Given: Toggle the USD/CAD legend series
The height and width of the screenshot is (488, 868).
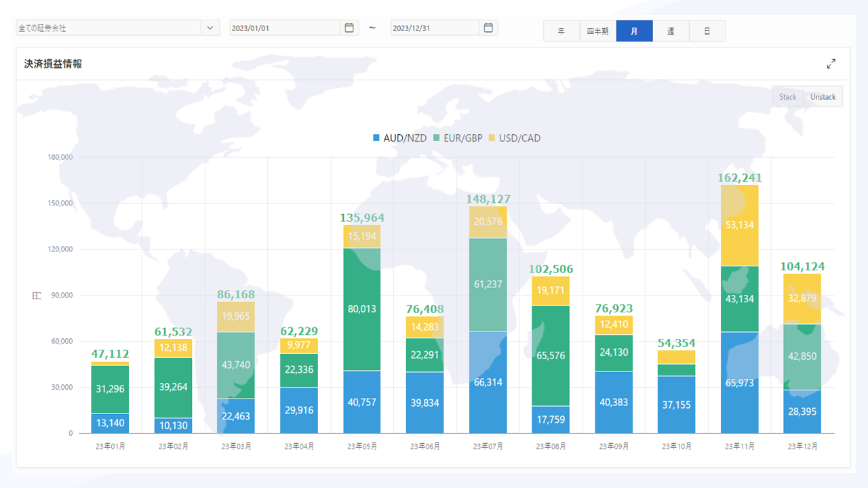Looking at the screenshot, I should click(514, 138).
